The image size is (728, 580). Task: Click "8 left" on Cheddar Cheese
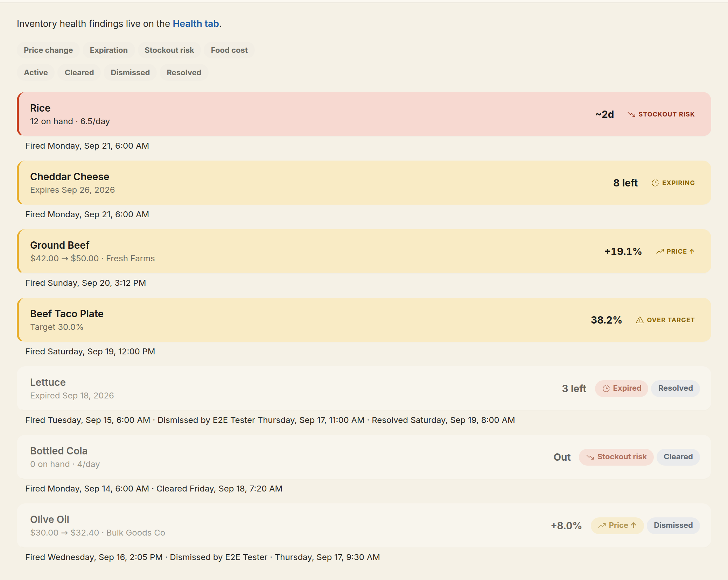pos(625,183)
